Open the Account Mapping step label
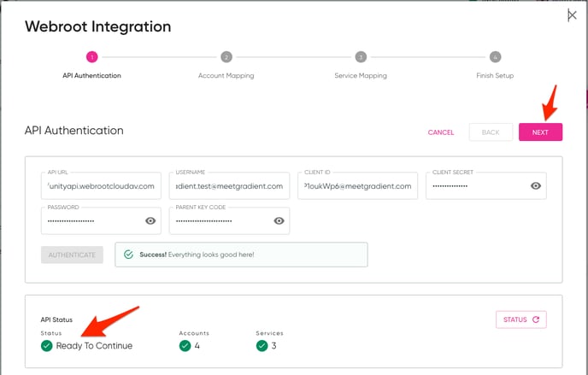 click(x=226, y=76)
